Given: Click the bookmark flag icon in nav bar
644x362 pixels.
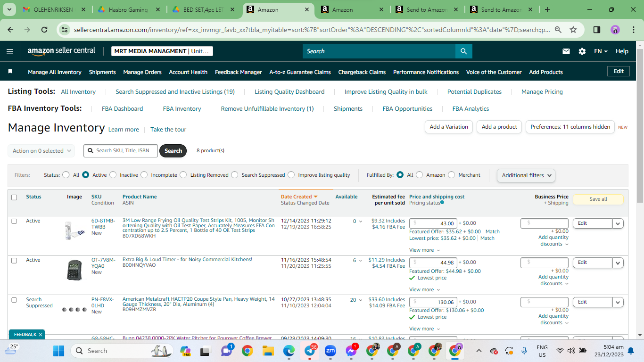Looking at the screenshot, I should click(10, 72).
